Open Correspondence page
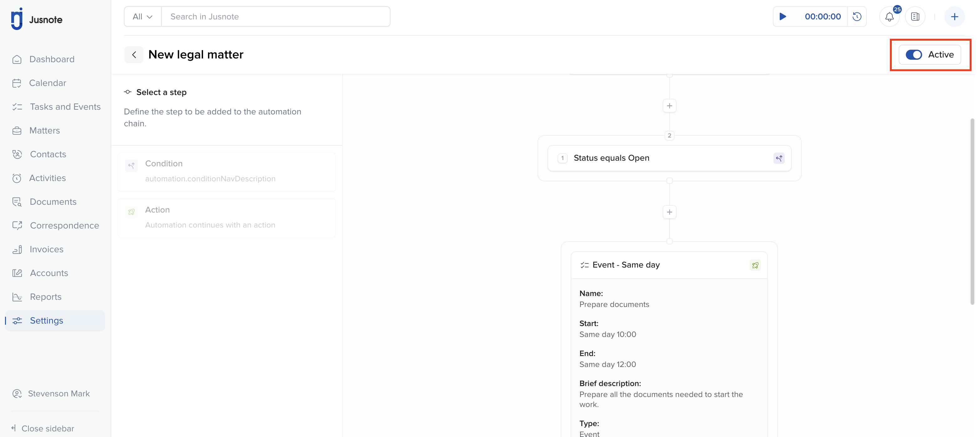 point(64,225)
